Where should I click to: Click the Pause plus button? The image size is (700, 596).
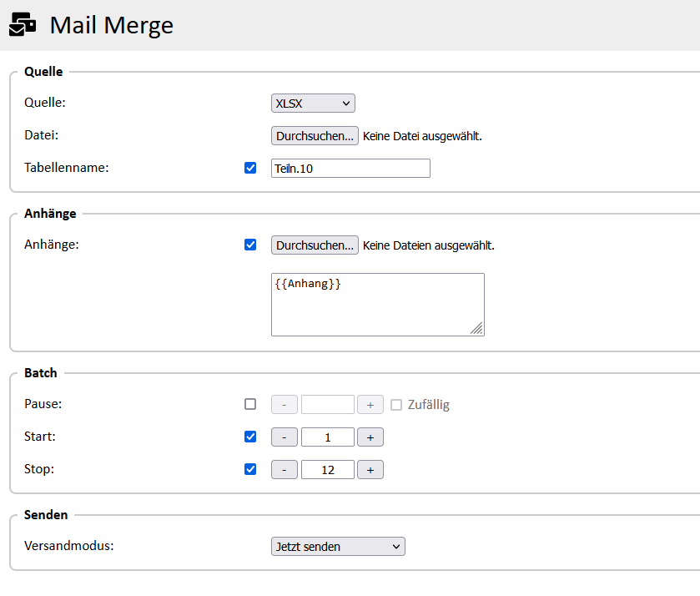click(370, 405)
